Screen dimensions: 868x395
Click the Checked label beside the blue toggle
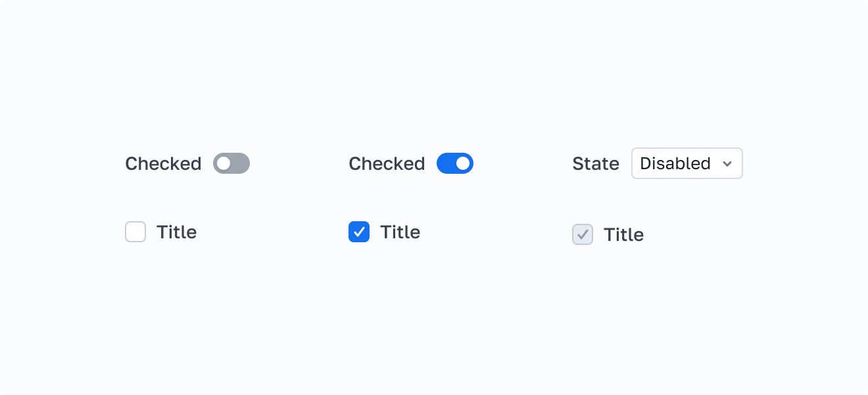[387, 163]
